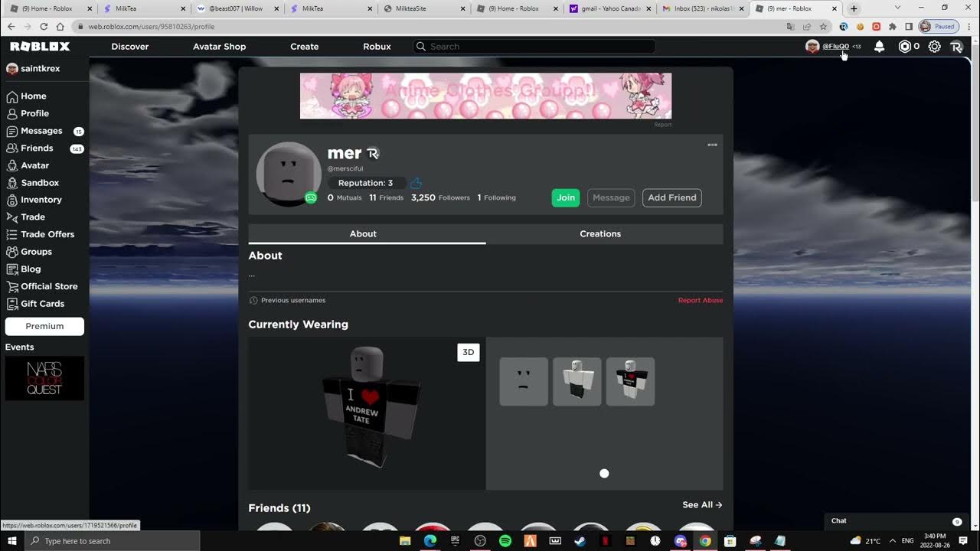Click the green Join button

(x=566, y=197)
